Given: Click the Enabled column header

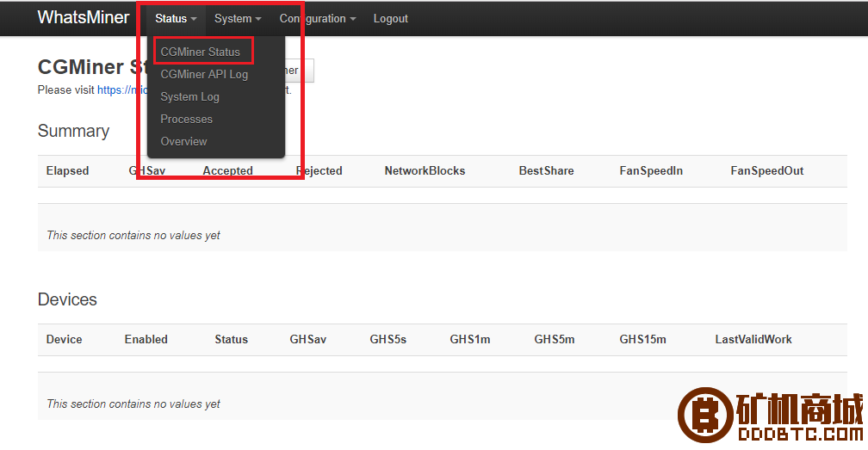Looking at the screenshot, I should click(x=146, y=339).
